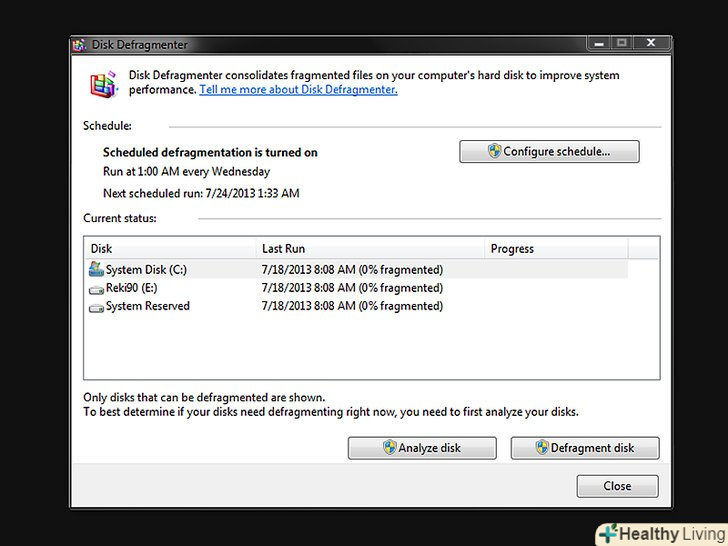Open Tell me more about Disk Defragmenter link

(x=299, y=90)
